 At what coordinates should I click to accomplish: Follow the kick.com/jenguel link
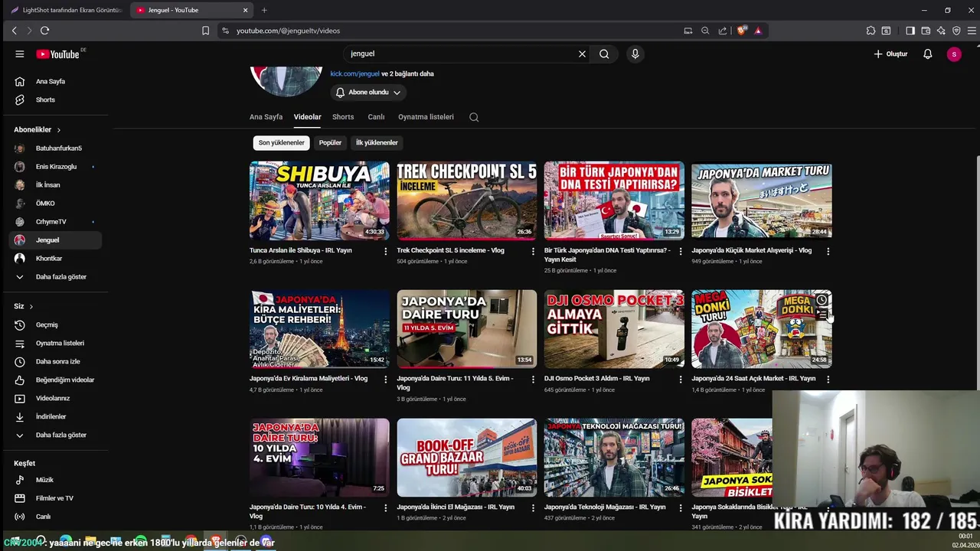[x=354, y=73]
